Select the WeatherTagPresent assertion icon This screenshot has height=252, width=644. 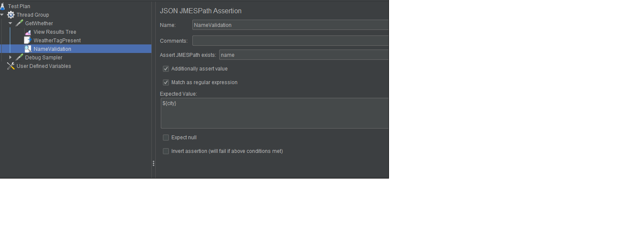click(x=27, y=40)
